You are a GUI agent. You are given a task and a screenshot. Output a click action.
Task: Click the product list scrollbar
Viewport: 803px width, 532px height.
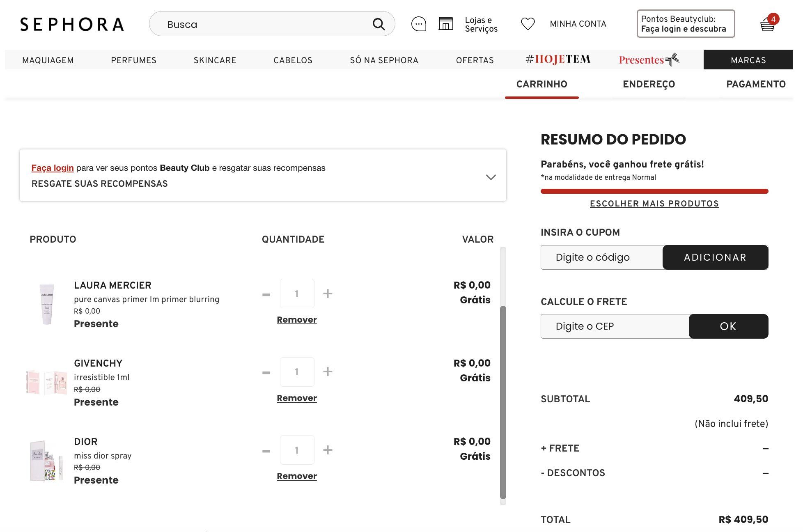pos(503,402)
